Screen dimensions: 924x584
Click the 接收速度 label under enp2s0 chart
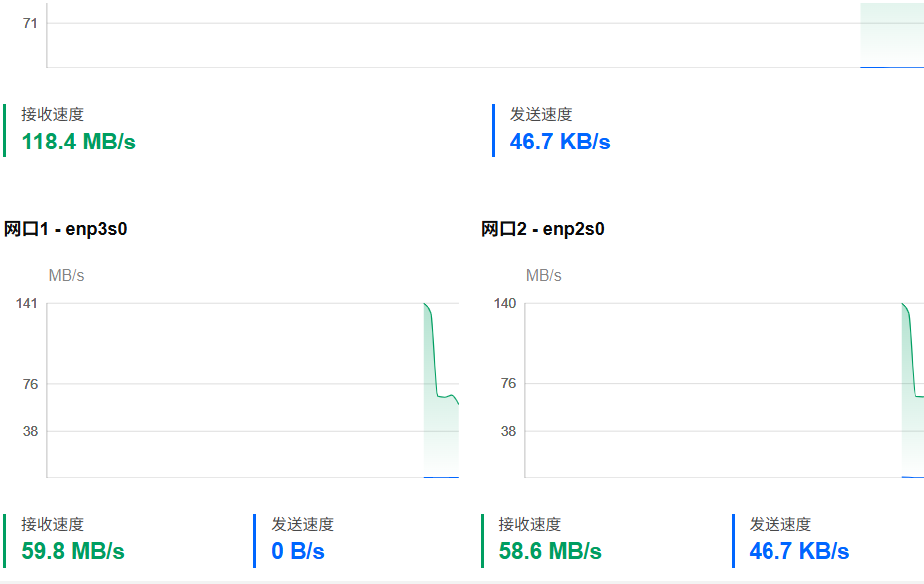pos(529,524)
